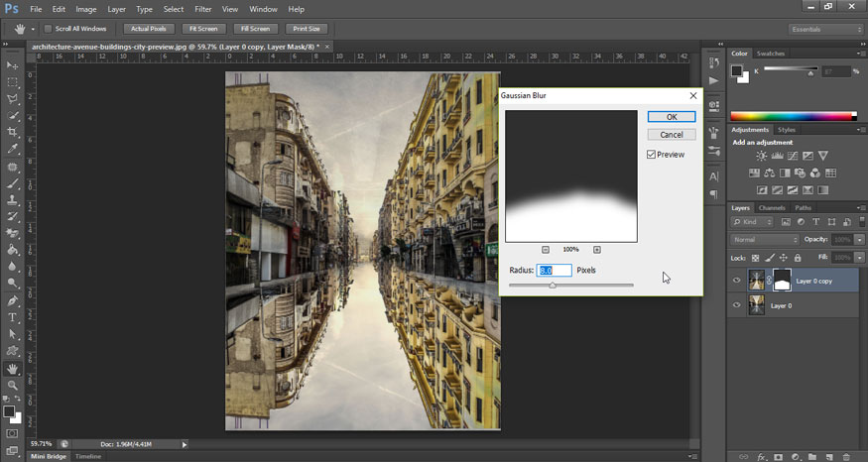Screen dimensions: 868x462
Task: Select the Crop tool
Action: coord(12,132)
